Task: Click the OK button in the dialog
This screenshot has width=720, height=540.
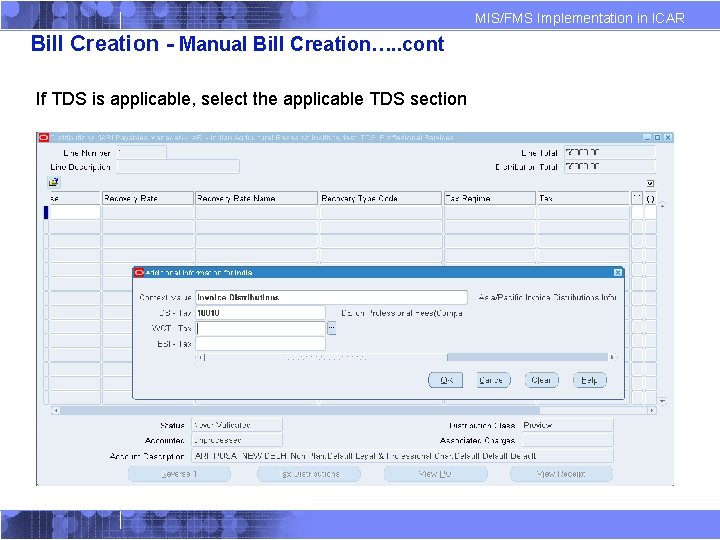Action: point(445,380)
